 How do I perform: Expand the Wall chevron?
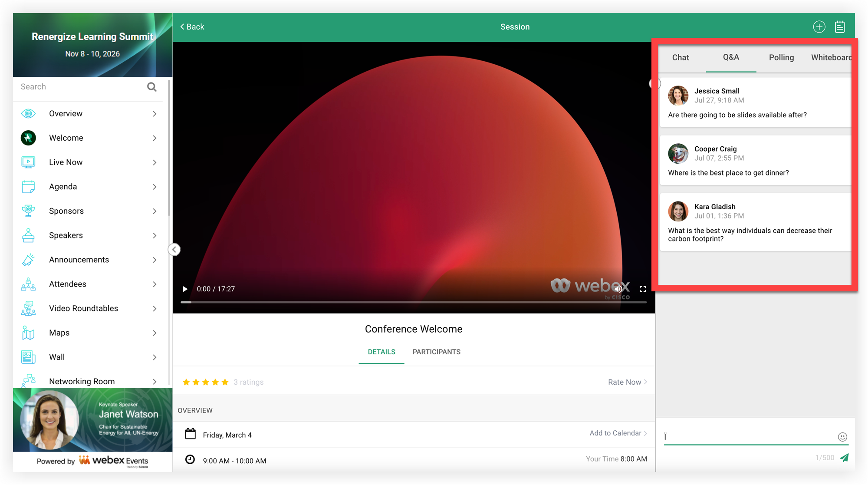click(155, 357)
